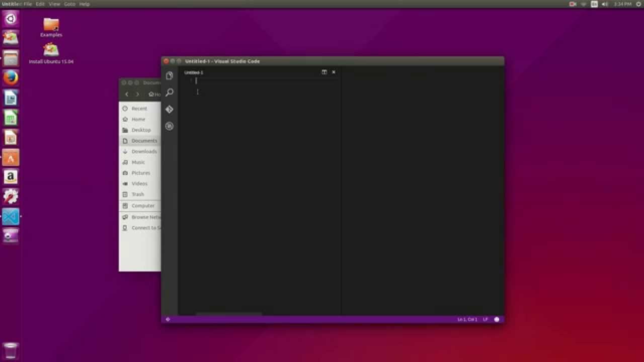Screen dimensions: 644x362
Task: Open the keyboard layout indicator
Action: coord(594,4)
